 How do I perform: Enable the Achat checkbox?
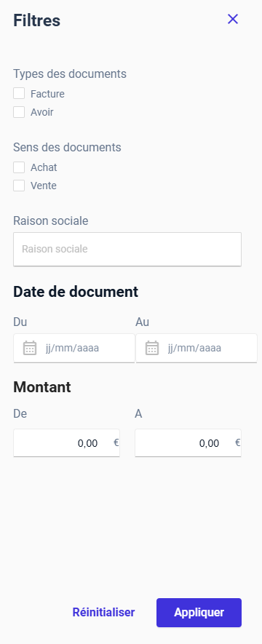coord(19,167)
